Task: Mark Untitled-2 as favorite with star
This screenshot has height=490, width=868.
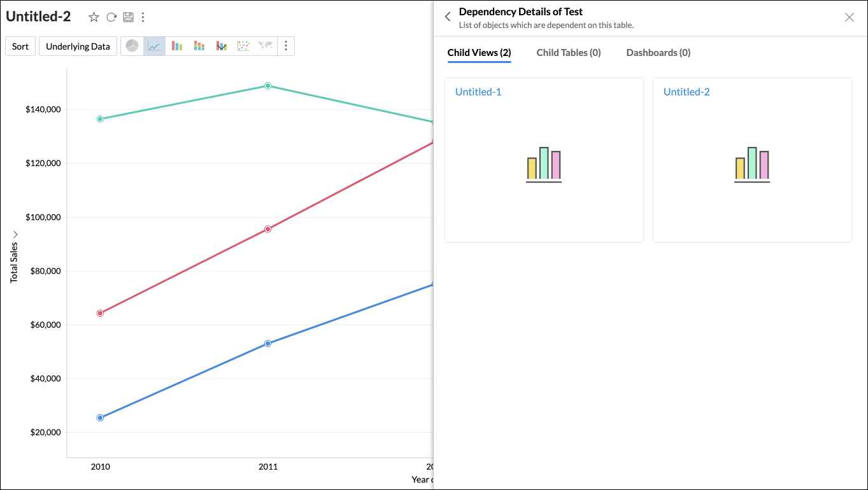Action: 94,17
